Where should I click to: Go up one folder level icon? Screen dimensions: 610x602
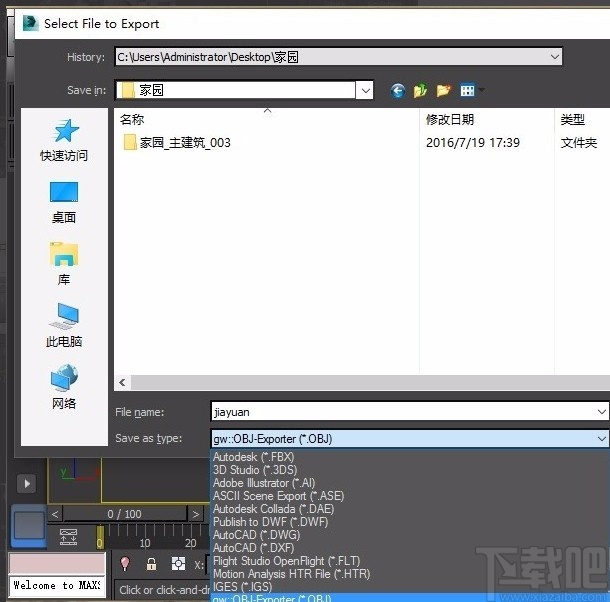point(420,91)
